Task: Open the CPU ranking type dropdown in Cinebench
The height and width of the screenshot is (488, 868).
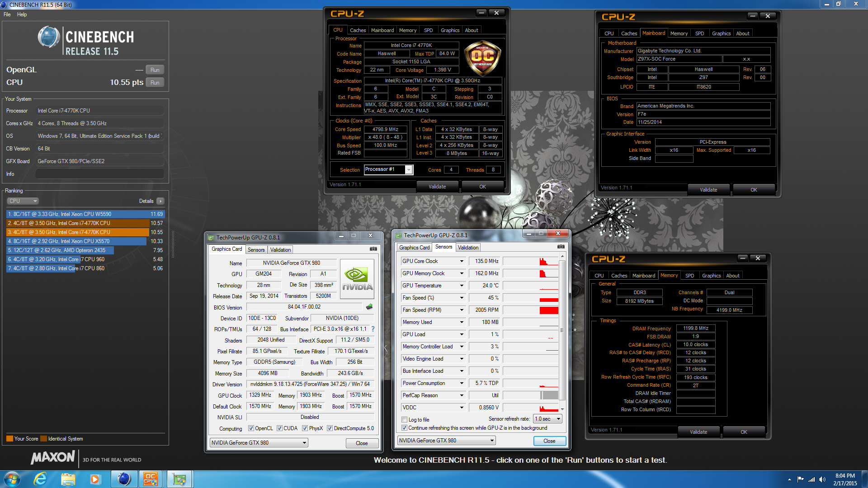Action: click(x=23, y=201)
